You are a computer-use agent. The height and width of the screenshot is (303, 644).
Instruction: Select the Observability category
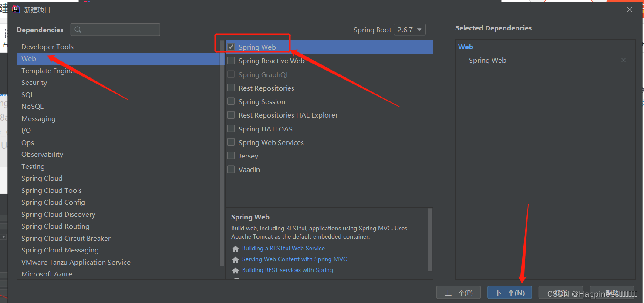click(x=118, y=155)
